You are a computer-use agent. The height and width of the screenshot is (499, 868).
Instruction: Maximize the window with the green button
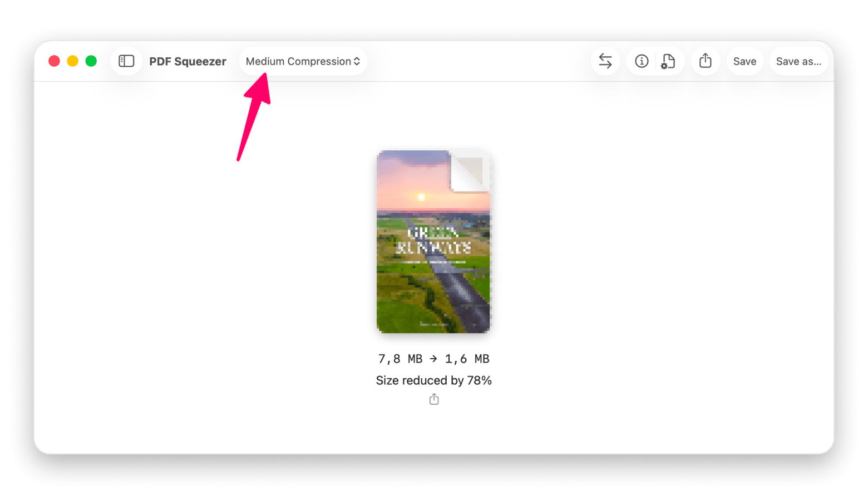[91, 61]
